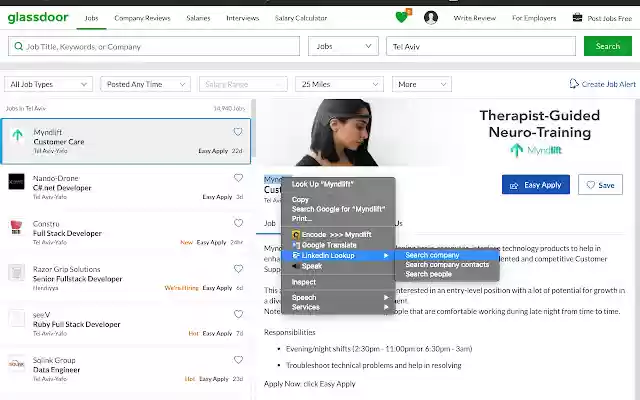Click the job title keyword search field
The width and height of the screenshot is (640, 400).
[x=154, y=46]
